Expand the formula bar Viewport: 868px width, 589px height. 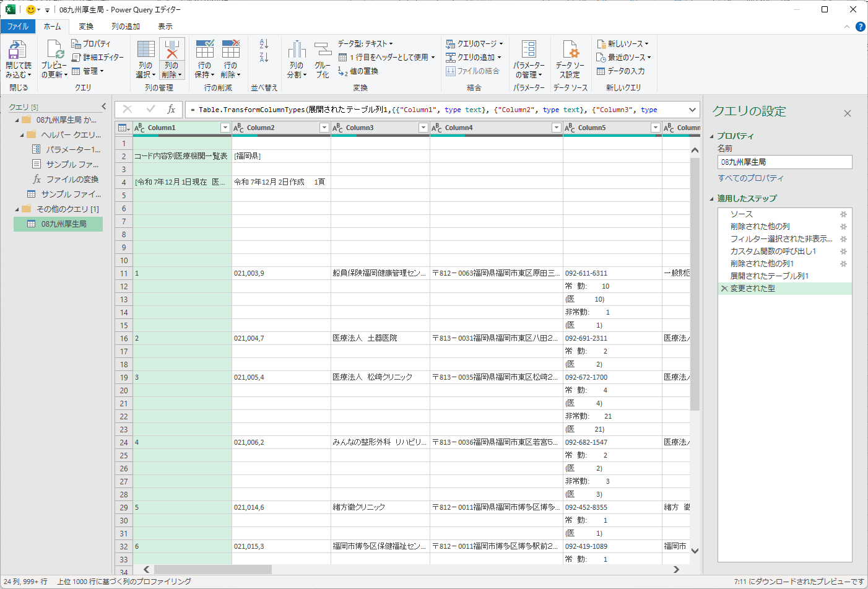(x=692, y=110)
